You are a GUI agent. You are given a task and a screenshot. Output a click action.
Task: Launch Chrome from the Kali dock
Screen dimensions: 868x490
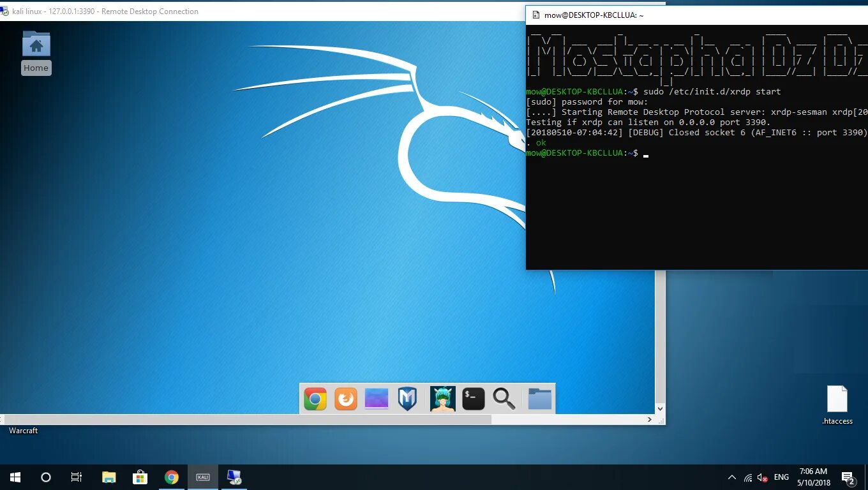[x=315, y=399]
